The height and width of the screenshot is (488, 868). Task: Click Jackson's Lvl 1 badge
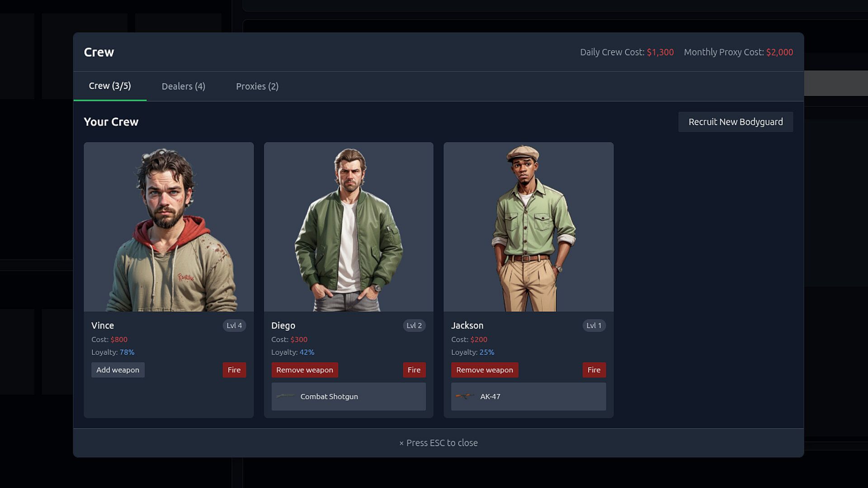[x=594, y=325]
